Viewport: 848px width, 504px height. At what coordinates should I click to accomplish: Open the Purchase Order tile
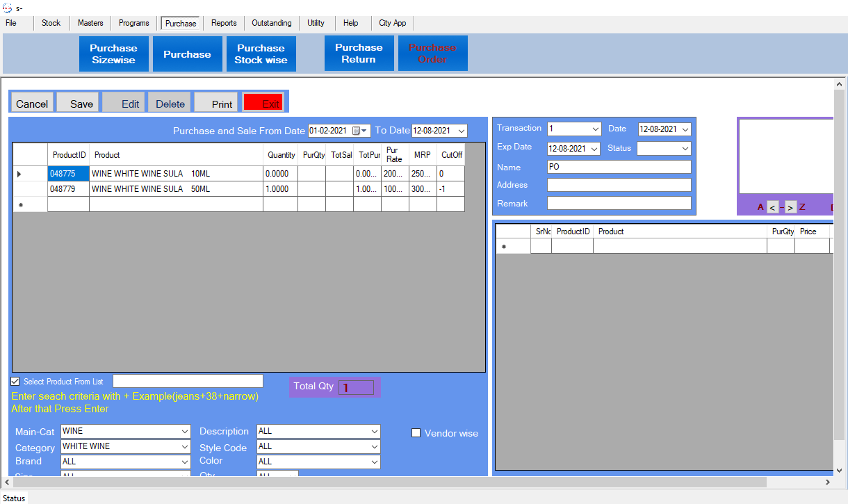coord(432,54)
